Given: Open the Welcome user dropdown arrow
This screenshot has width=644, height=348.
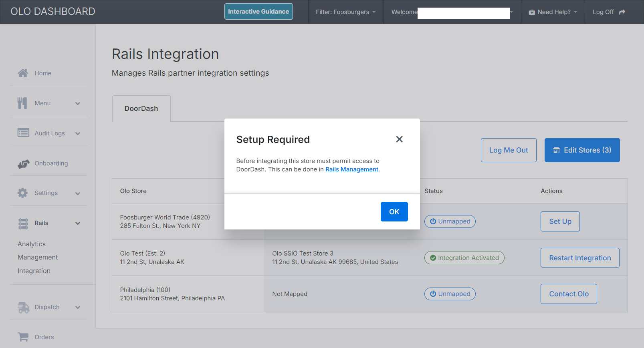Looking at the screenshot, I should pyautogui.click(x=511, y=12).
